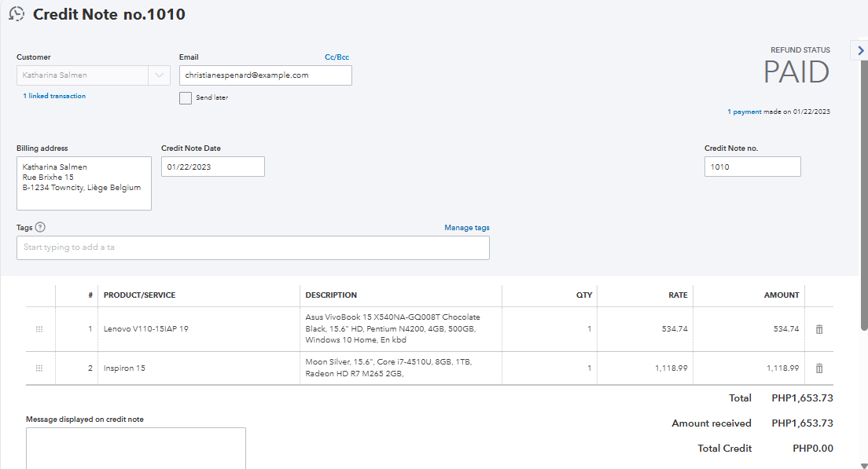The width and height of the screenshot is (868, 469).
Task: Click the history clock icon beside title
Action: tap(17, 14)
